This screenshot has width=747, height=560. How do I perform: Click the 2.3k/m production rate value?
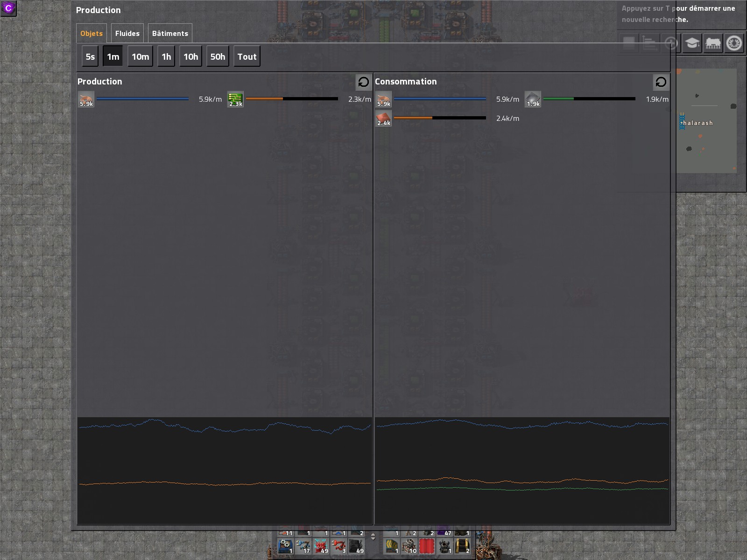pyautogui.click(x=359, y=99)
